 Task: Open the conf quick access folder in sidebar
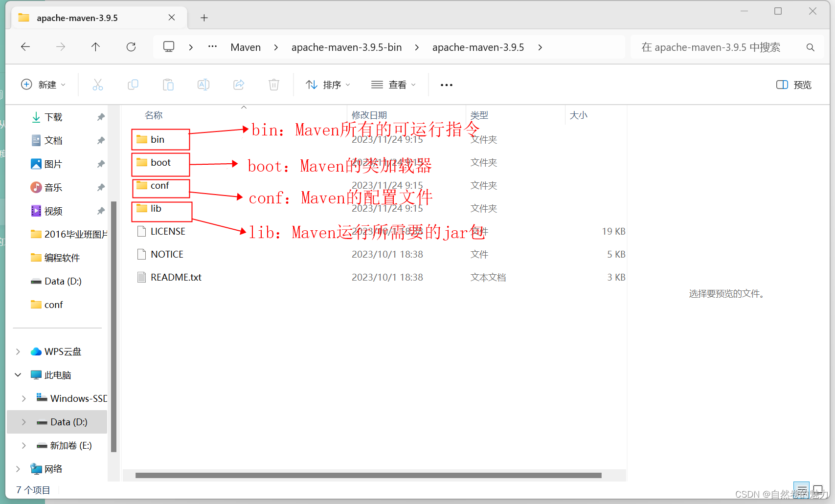[x=47, y=305]
